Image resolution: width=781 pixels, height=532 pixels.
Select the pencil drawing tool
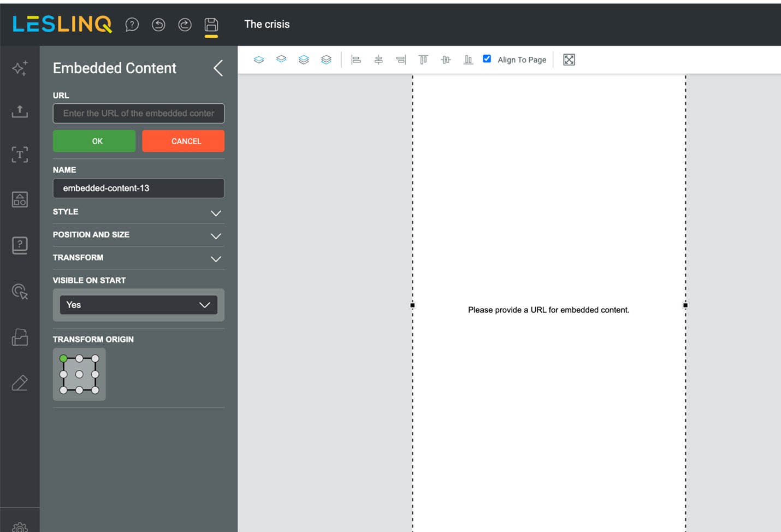pos(20,382)
